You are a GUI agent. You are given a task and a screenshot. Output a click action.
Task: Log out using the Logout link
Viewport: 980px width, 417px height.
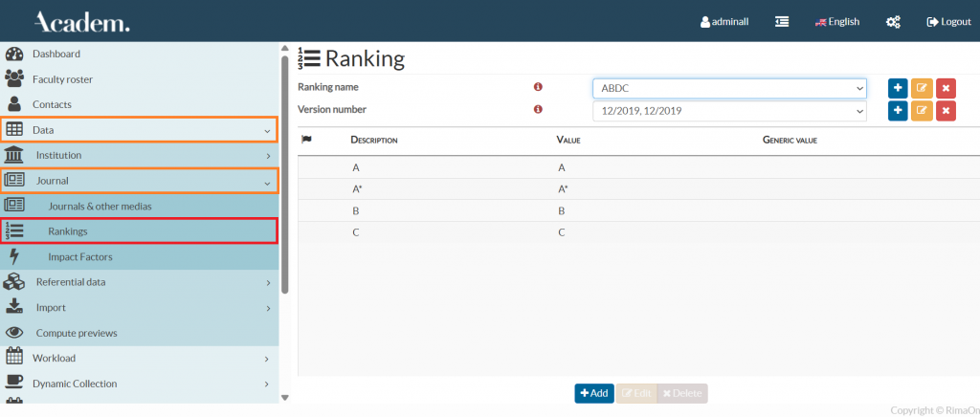point(948,22)
